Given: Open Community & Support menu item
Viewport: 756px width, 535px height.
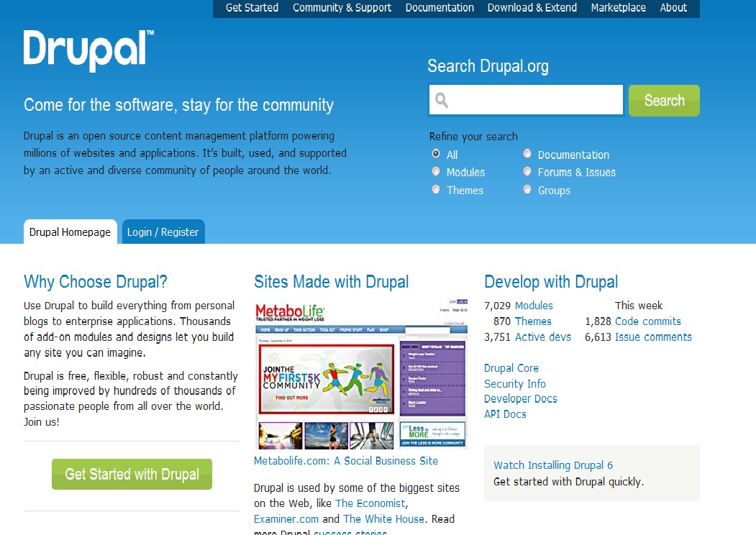Looking at the screenshot, I should [x=342, y=8].
